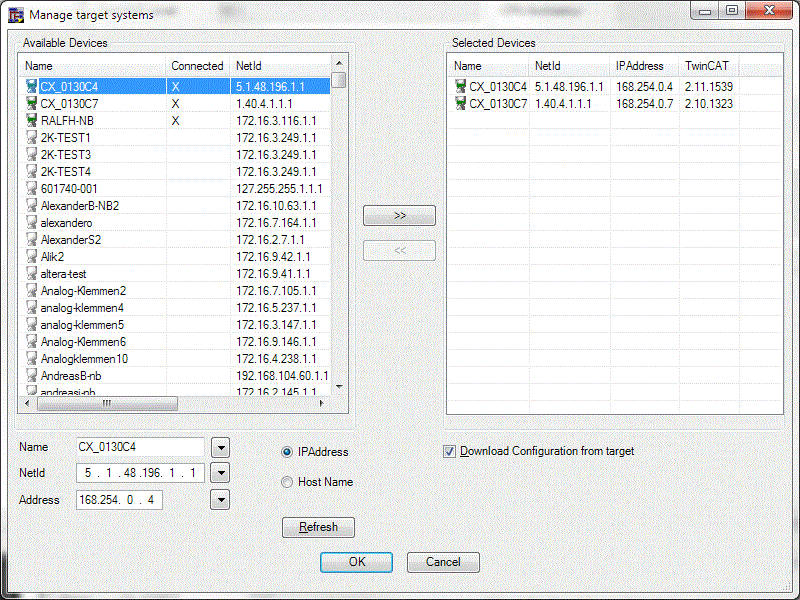Open the Address field dropdown arrow
This screenshot has width=800, height=600.
220,500
